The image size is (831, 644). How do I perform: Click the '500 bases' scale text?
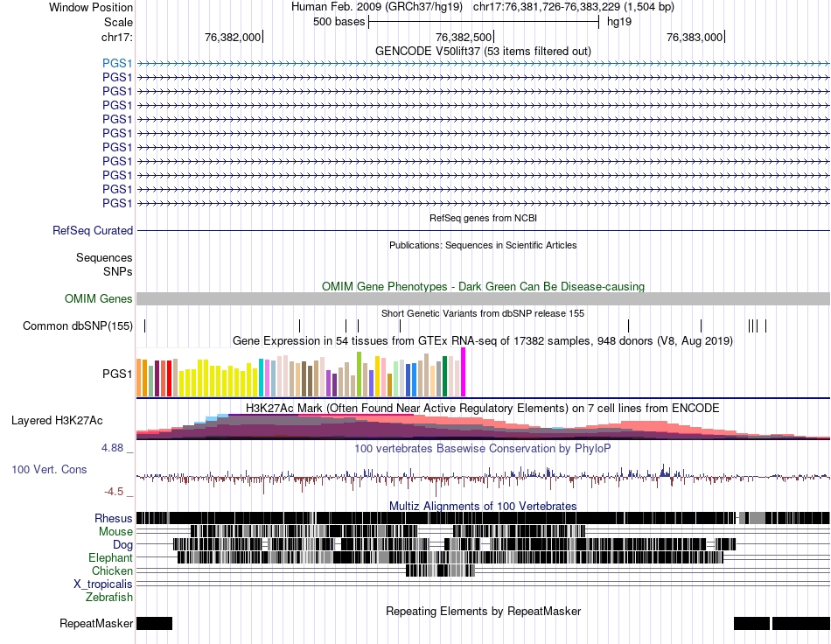tap(339, 22)
